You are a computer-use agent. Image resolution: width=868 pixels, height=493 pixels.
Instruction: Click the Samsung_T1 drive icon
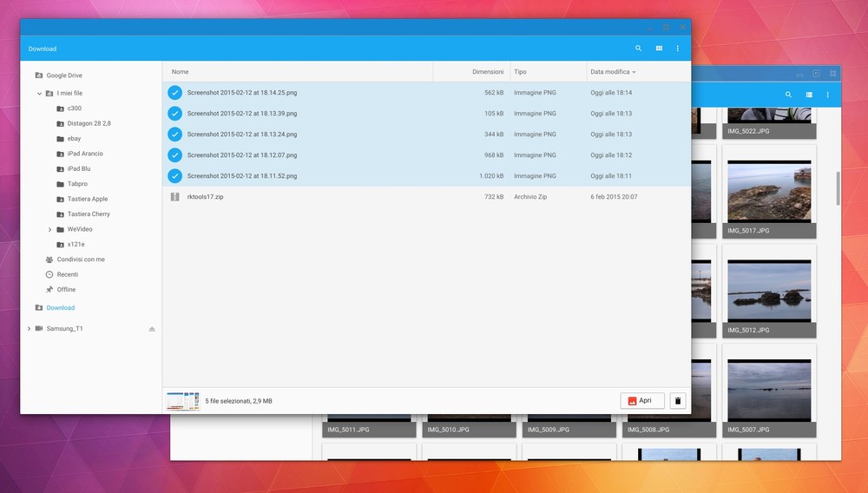(39, 329)
